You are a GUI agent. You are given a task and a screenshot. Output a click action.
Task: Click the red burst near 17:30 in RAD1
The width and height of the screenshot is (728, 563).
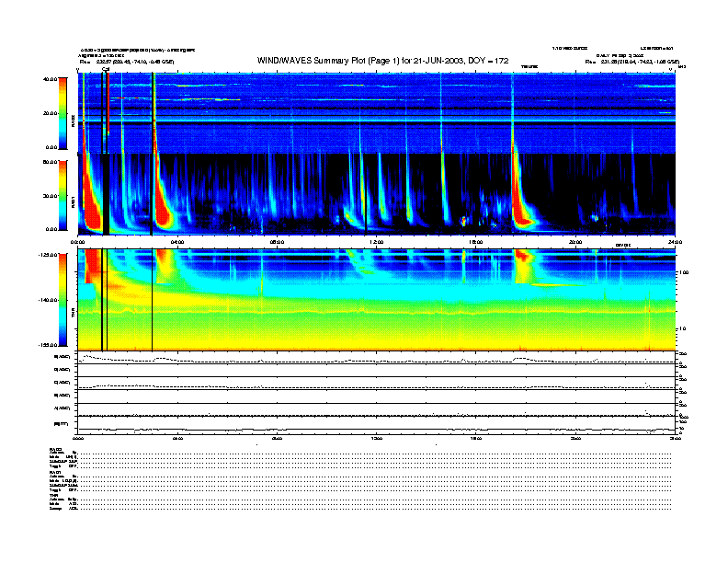click(x=521, y=207)
